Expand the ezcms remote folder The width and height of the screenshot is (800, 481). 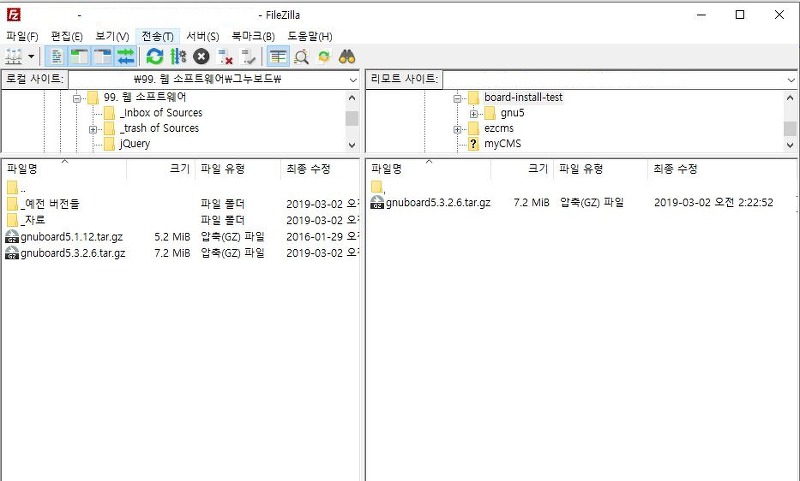coord(458,129)
